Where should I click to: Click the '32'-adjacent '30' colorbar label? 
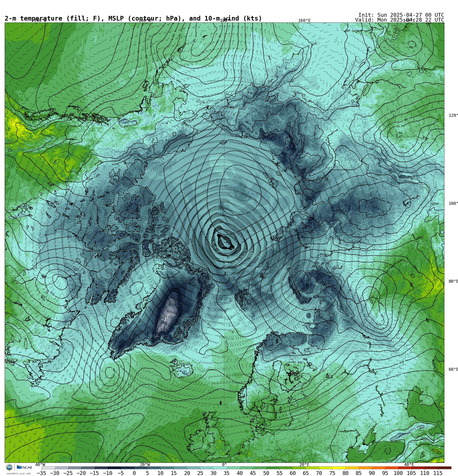point(213,473)
